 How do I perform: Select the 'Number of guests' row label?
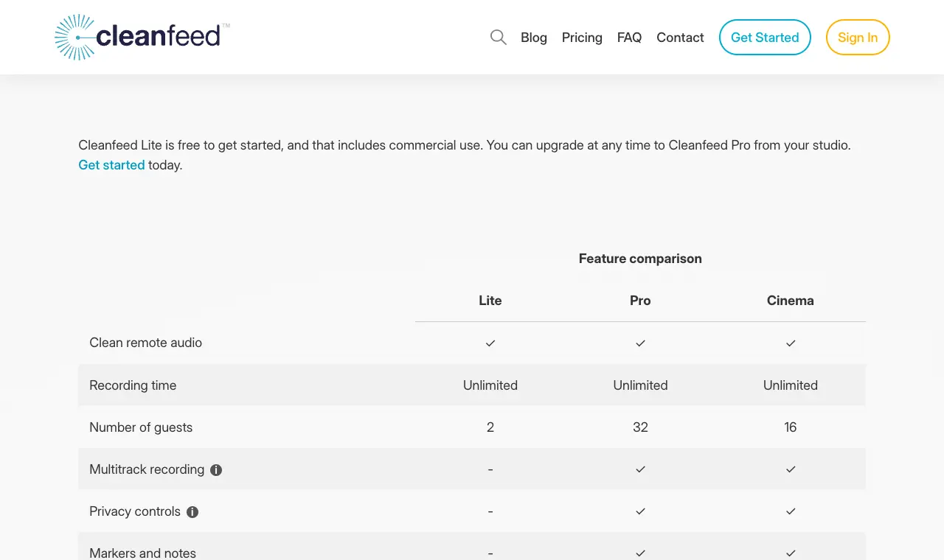coord(141,427)
